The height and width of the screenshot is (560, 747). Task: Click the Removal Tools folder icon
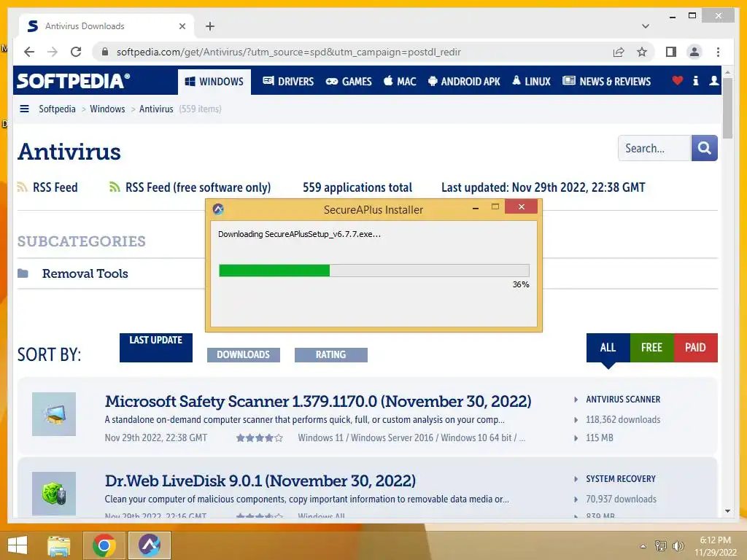click(x=23, y=273)
